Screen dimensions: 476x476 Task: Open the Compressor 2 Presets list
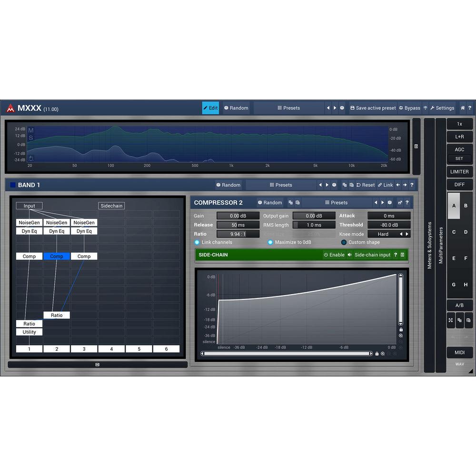click(x=336, y=202)
